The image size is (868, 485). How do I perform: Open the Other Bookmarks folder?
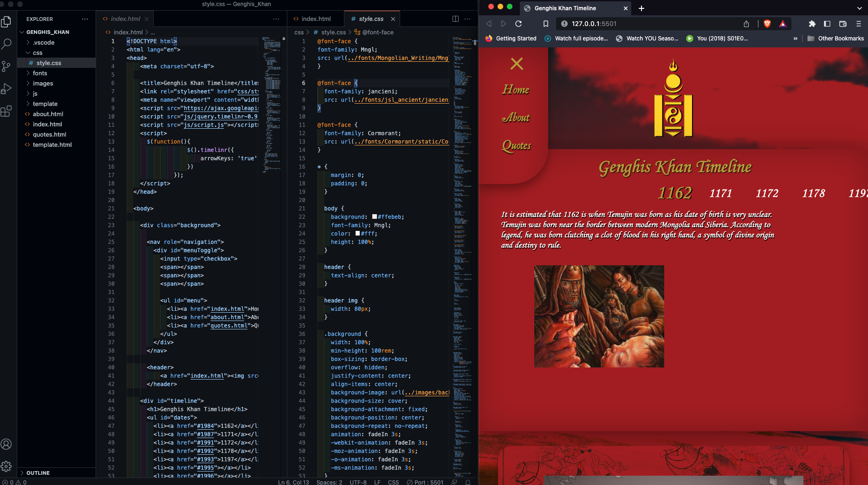coord(836,39)
